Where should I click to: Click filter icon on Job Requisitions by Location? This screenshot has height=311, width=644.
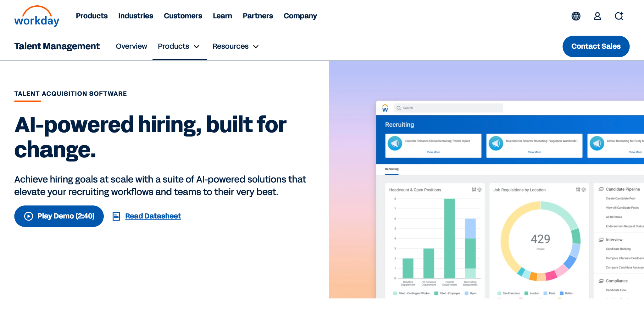[578, 190]
